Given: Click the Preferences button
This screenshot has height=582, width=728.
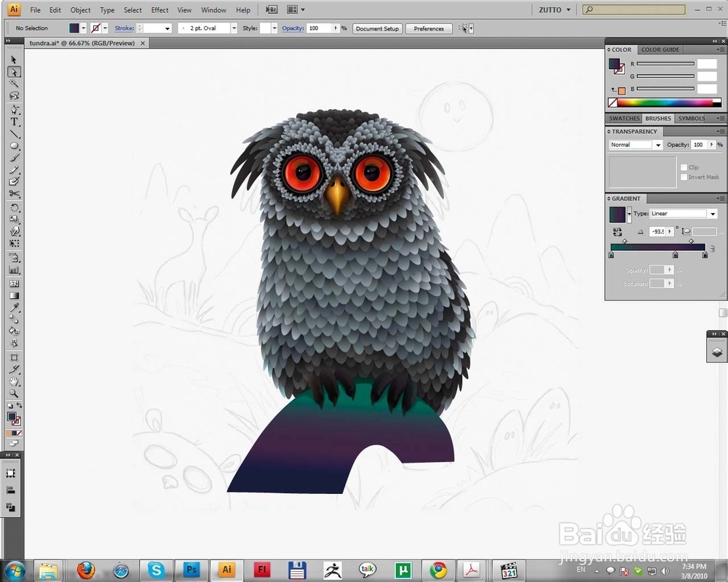Looking at the screenshot, I should click(x=429, y=28).
